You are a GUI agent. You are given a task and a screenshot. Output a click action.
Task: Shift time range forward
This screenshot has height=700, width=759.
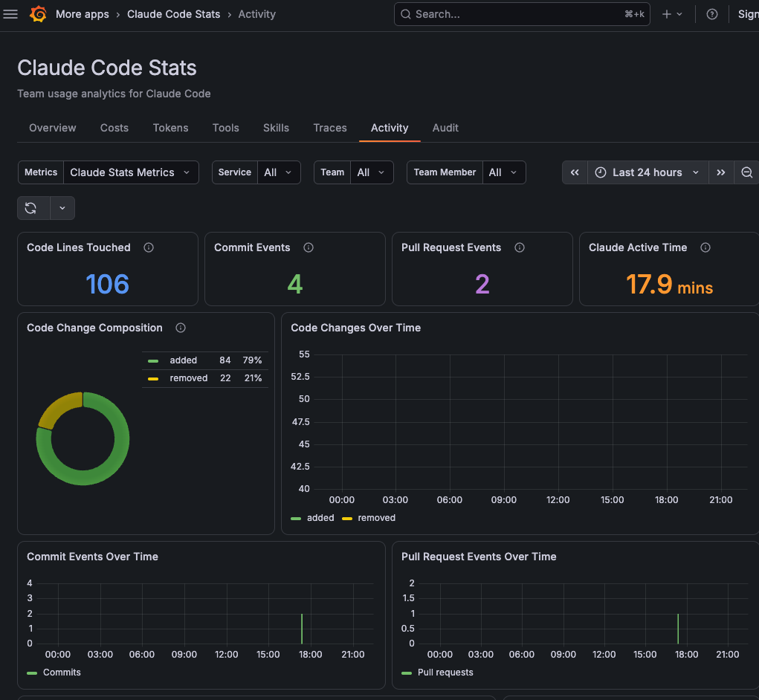coord(721,172)
